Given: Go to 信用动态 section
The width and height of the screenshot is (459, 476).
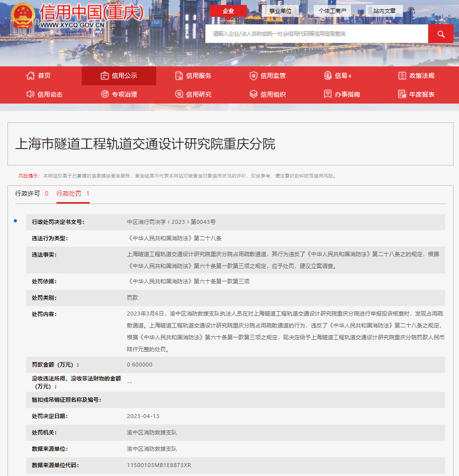Looking at the screenshot, I should point(50,95).
